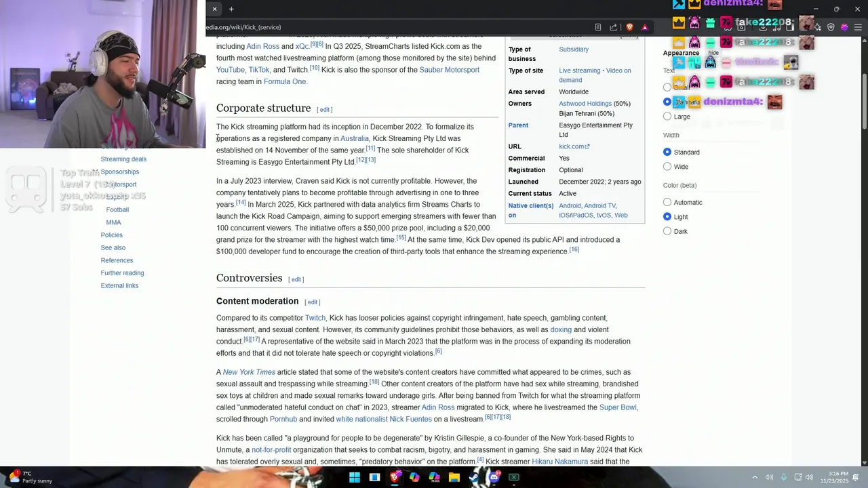Viewport: 868px width, 488px height.
Task: Open Microsoft 365 app from taskbar
Action: pyautogui.click(x=434, y=477)
